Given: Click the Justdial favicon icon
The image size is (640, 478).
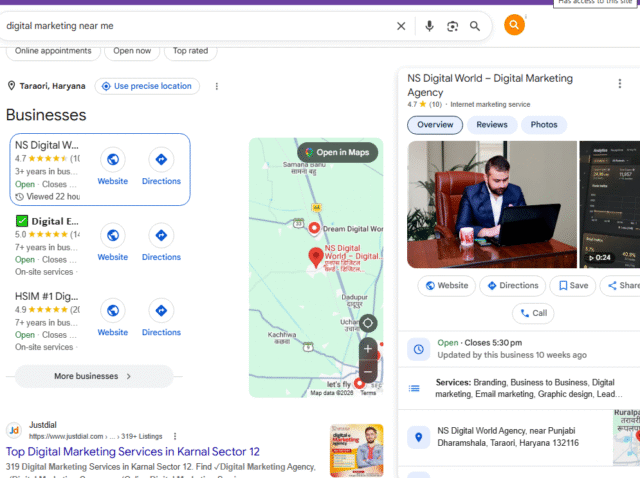Looking at the screenshot, I should pos(14,430).
